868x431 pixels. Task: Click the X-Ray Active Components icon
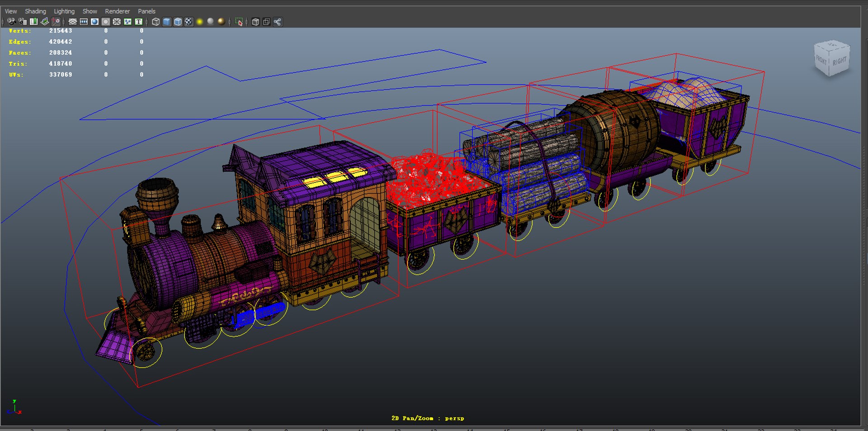click(267, 22)
